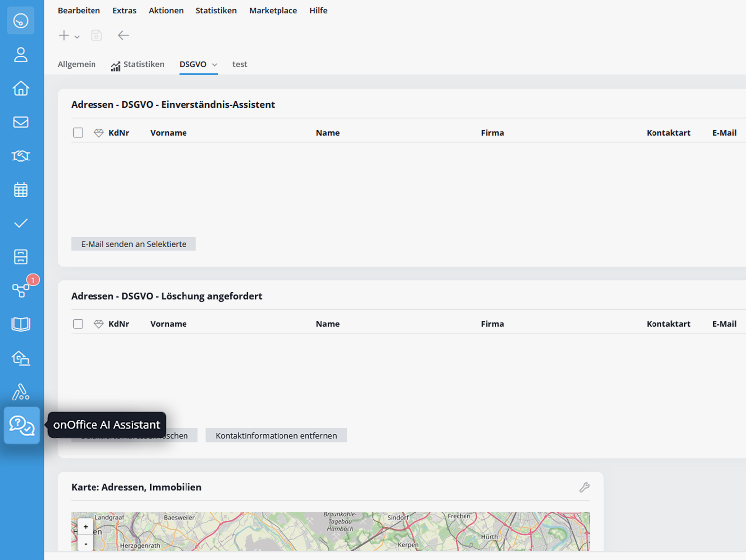Toggle select-all checkbox in the Löschung angefordert table
746x560 pixels.
pos(78,324)
